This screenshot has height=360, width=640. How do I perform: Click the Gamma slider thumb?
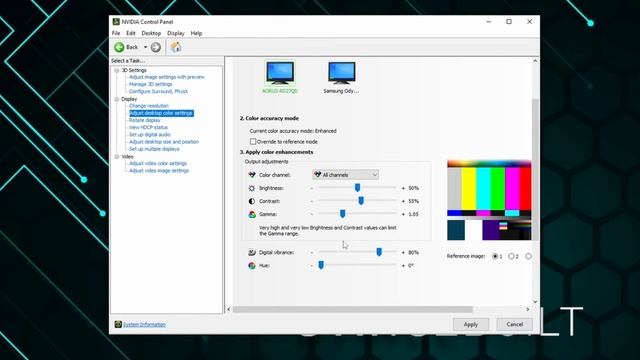[342, 214]
